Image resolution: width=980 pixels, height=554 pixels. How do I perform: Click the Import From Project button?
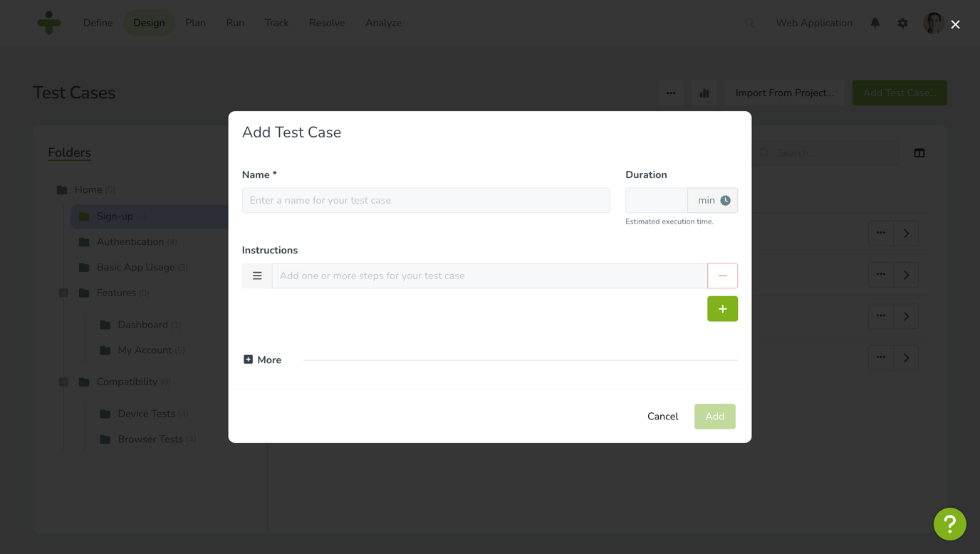point(784,93)
